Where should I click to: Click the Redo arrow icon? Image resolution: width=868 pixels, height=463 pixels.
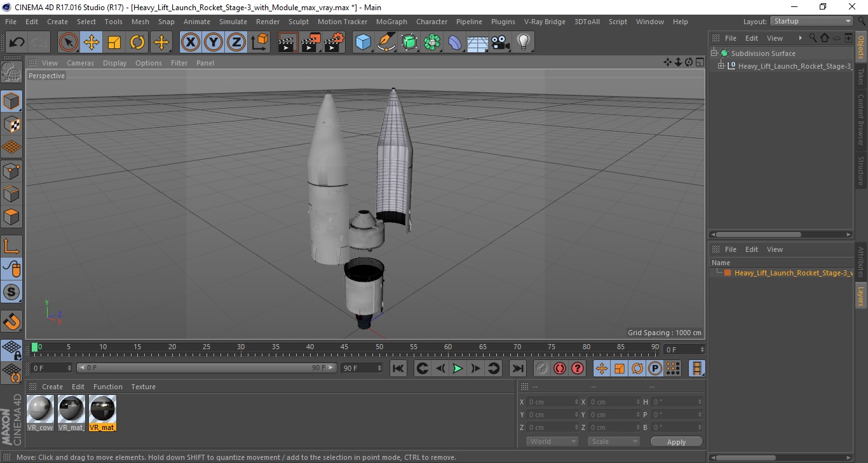(x=39, y=43)
